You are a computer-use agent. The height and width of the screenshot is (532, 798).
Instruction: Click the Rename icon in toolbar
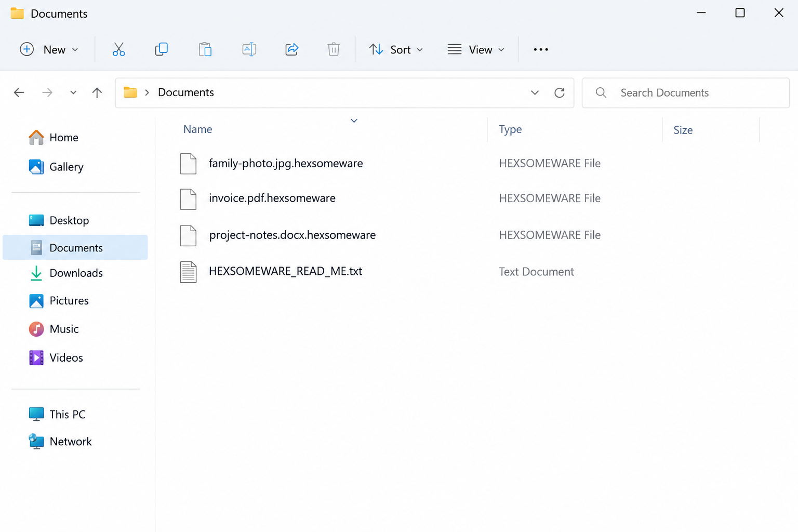[x=249, y=49]
